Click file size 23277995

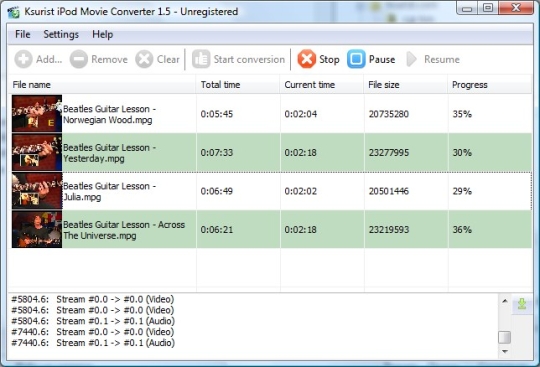389,153
